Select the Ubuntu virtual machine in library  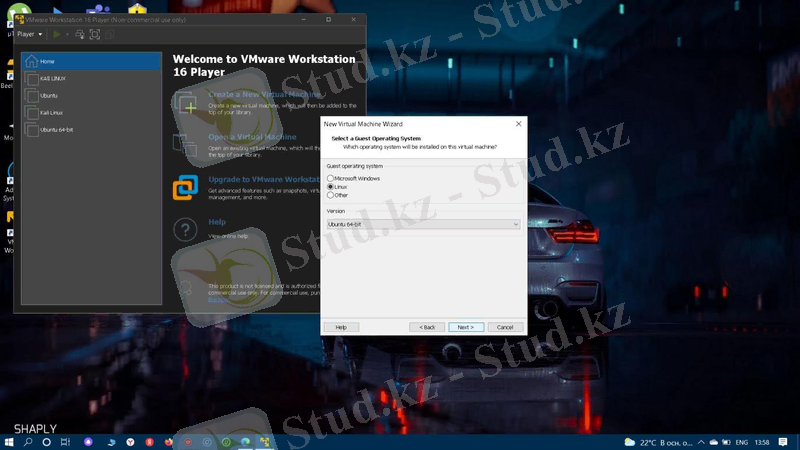(91, 95)
